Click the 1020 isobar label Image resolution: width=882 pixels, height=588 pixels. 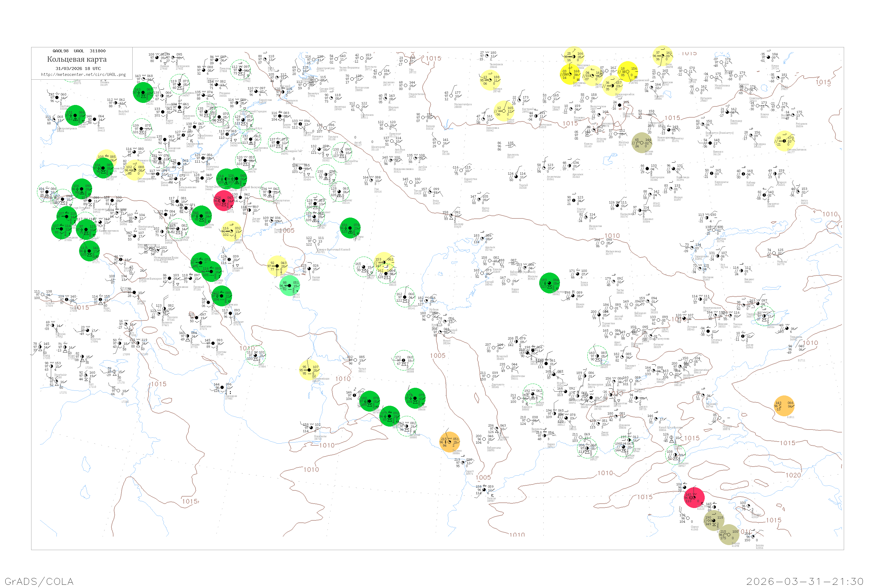click(x=793, y=475)
